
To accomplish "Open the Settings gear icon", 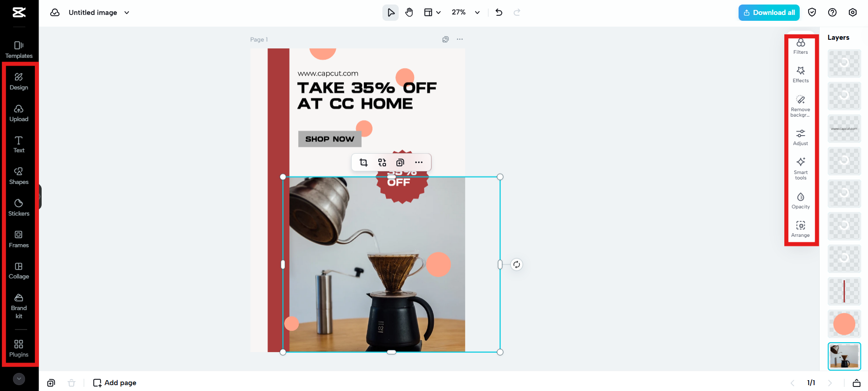I will click(853, 13).
